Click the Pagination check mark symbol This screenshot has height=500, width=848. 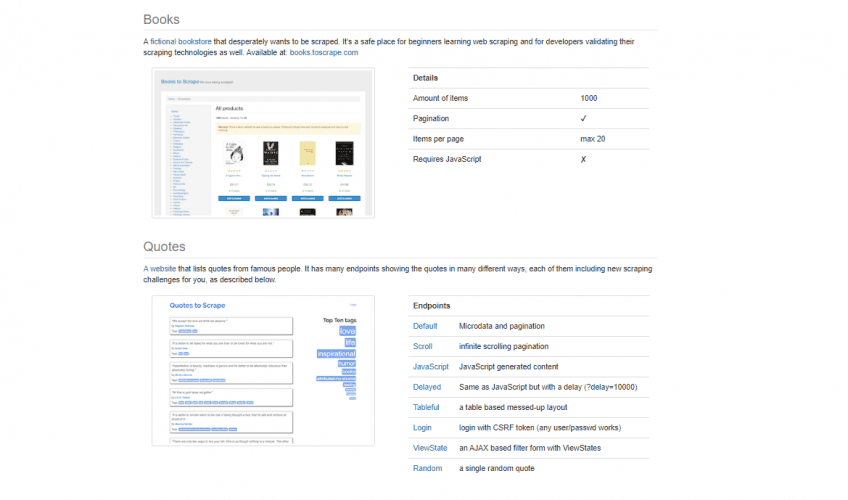[583, 118]
